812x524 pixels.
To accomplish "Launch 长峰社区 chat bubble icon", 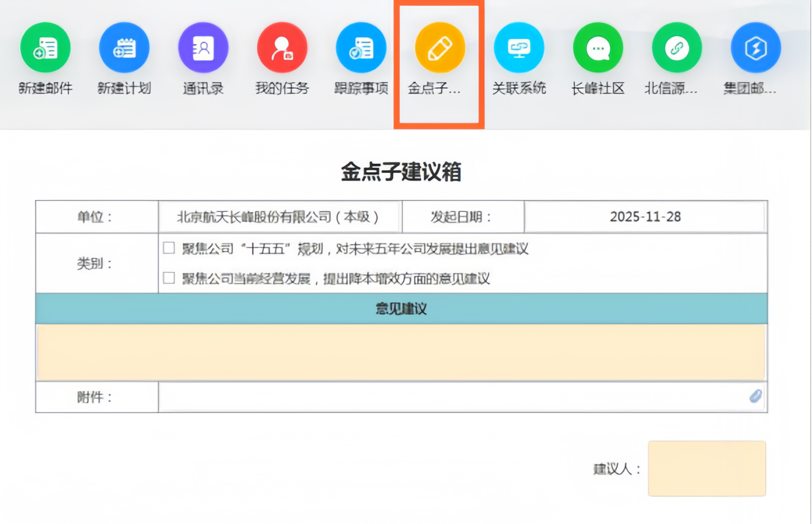I will (598, 48).
